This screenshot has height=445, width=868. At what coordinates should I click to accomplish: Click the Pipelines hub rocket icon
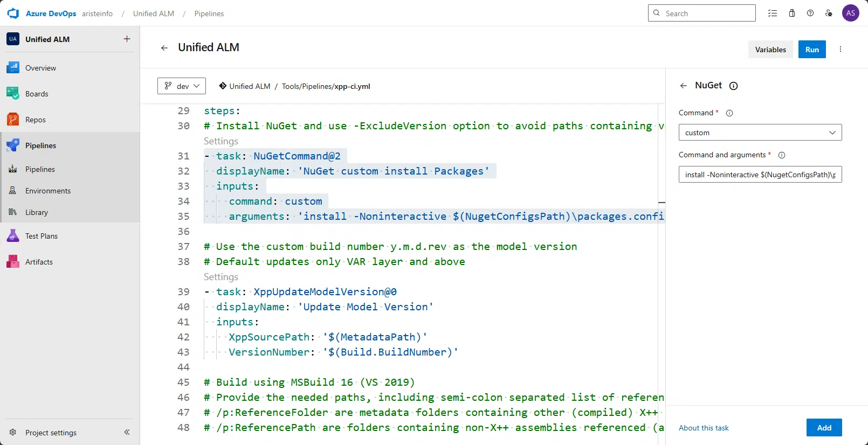click(13, 145)
